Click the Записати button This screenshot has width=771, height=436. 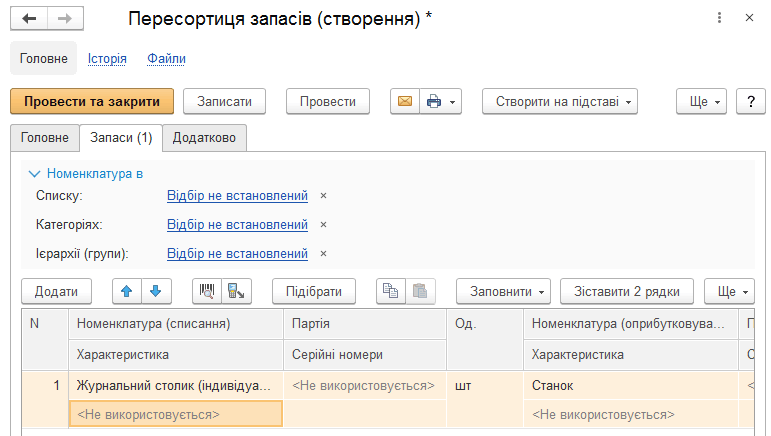pos(224,101)
